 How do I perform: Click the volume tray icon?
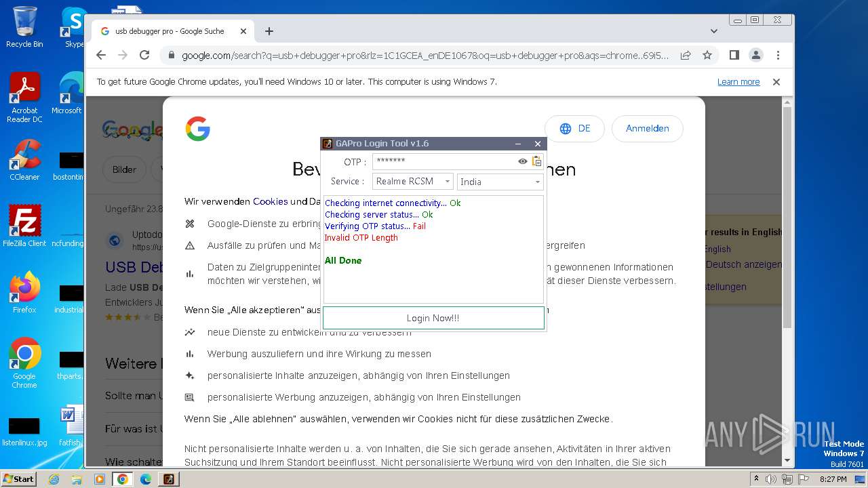pos(771,479)
